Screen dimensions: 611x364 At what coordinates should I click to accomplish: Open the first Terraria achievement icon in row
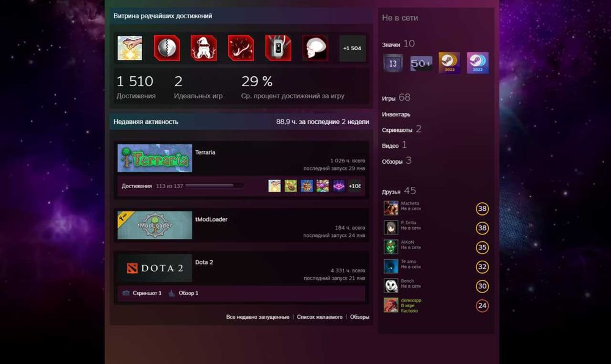tap(274, 186)
